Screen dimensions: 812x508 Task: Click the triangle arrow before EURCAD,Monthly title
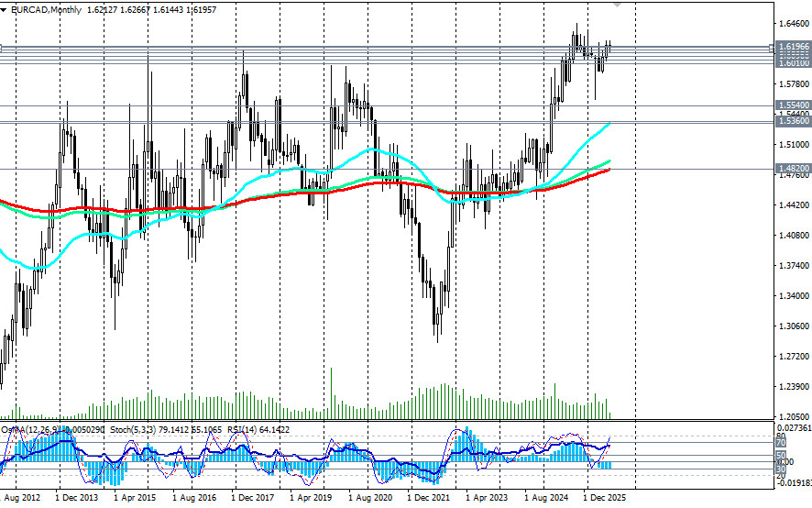(x=3, y=10)
